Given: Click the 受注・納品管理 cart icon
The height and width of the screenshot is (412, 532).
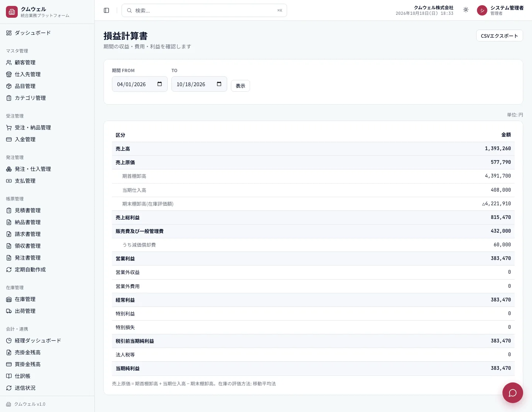Looking at the screenshot, I should point(9,128).
